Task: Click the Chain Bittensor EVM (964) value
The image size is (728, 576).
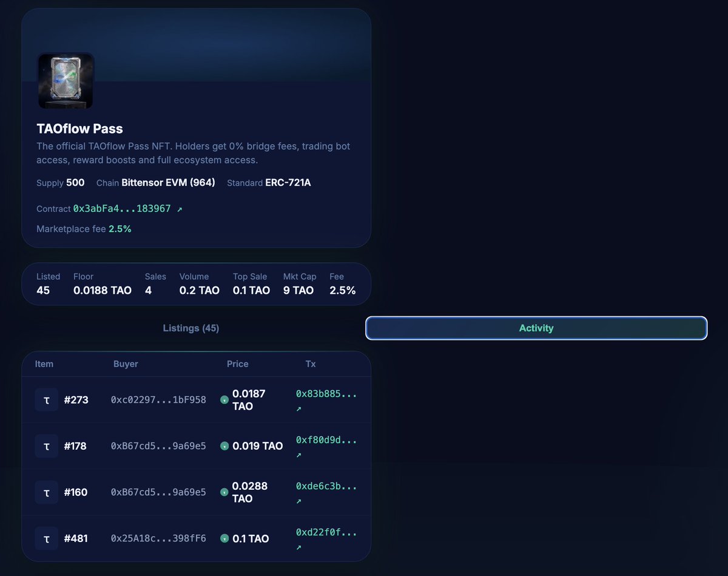Action: 168,183
